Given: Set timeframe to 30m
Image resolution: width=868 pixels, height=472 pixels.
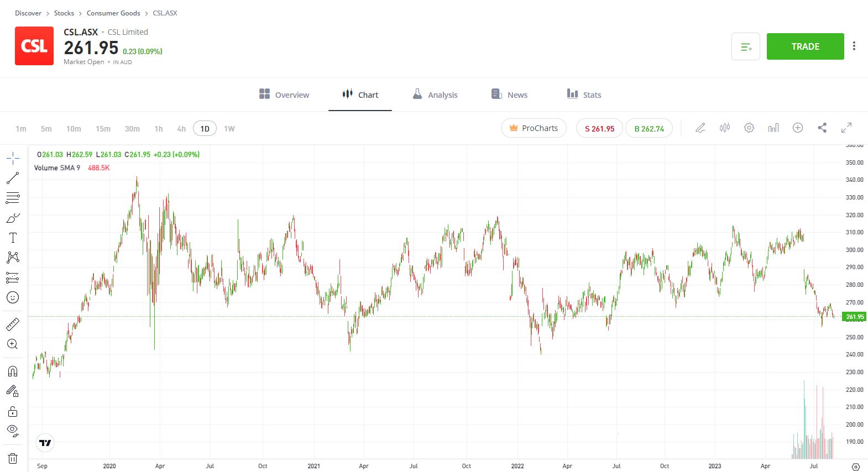Looking at the screenshot, I should (x=132, y=129).
